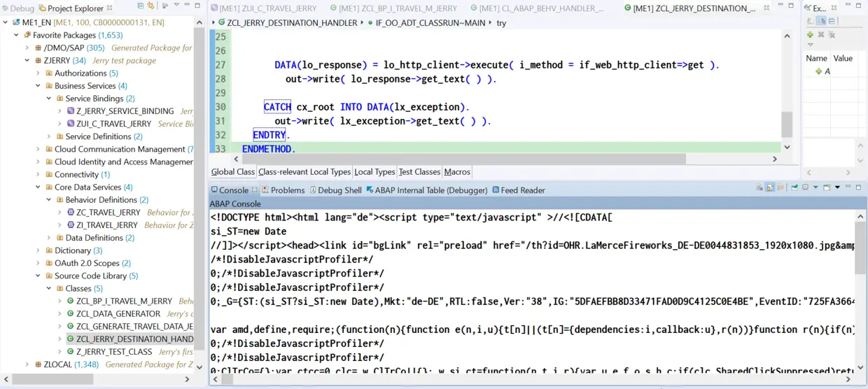Open Global Class tab

point(233,172)
